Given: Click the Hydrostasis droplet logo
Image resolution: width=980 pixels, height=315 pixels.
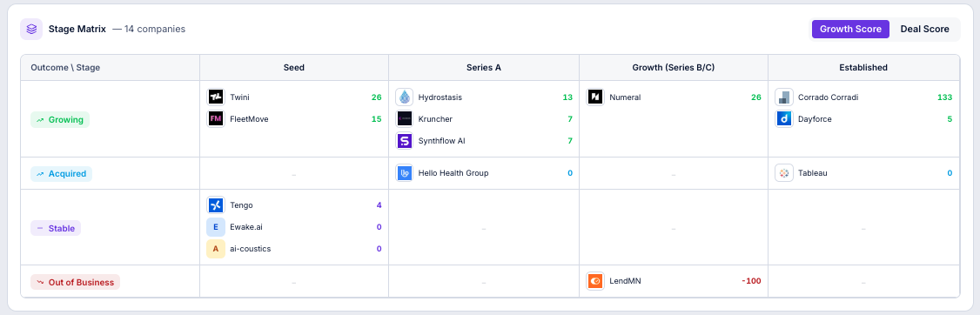Looking at the screenshot, I should [x=405, y=97].
